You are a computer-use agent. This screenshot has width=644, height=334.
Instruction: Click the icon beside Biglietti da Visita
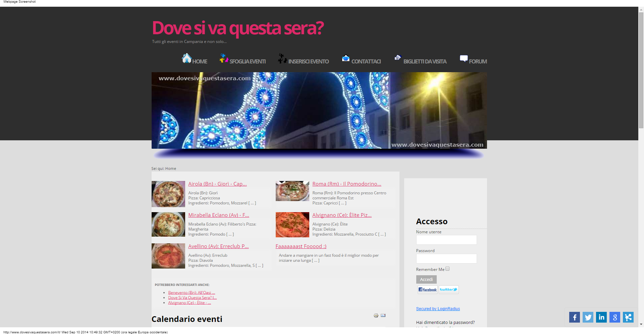(398, 57)
